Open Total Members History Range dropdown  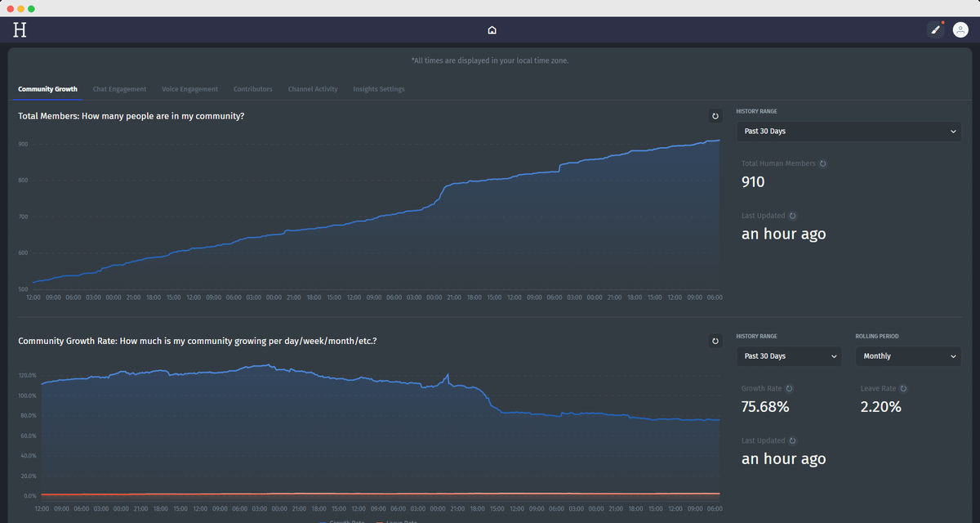(849, 132)
